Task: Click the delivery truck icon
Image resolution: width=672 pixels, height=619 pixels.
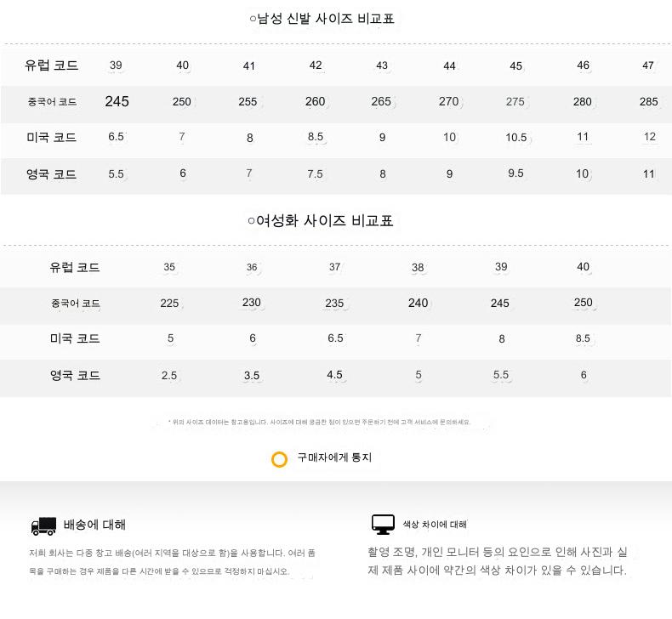Action: pyautogui.click(x=43, y=525)
